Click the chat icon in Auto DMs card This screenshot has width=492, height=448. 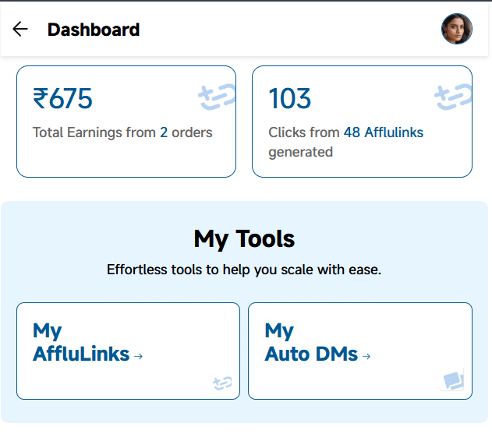453,380
